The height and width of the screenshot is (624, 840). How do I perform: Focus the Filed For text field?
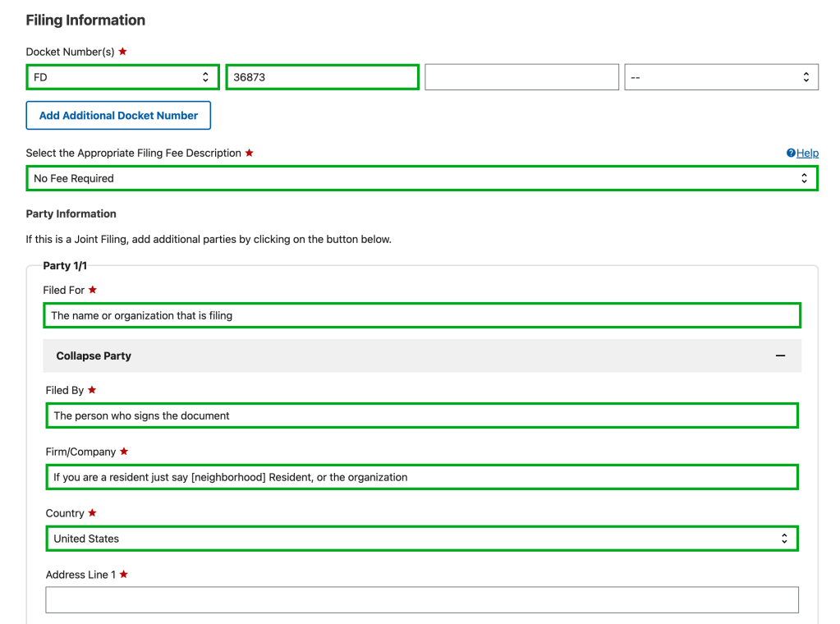tap(421, 315)
